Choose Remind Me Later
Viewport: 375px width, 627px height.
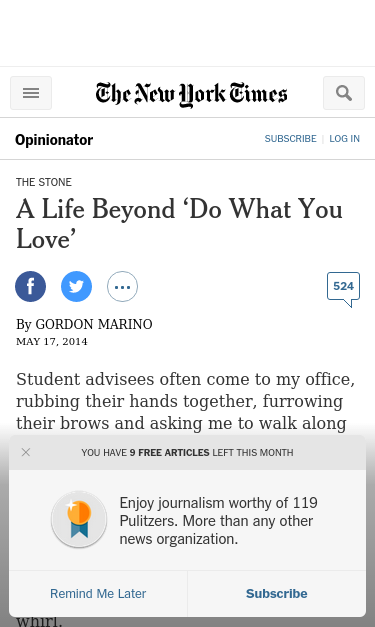pyautogui.click(x=98, y=594)
